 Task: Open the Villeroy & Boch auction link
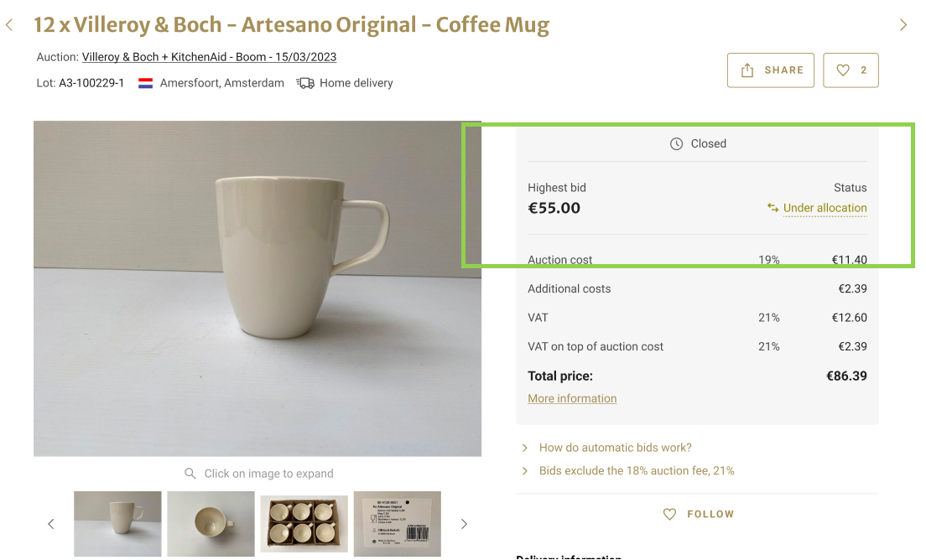pos(209,57)
